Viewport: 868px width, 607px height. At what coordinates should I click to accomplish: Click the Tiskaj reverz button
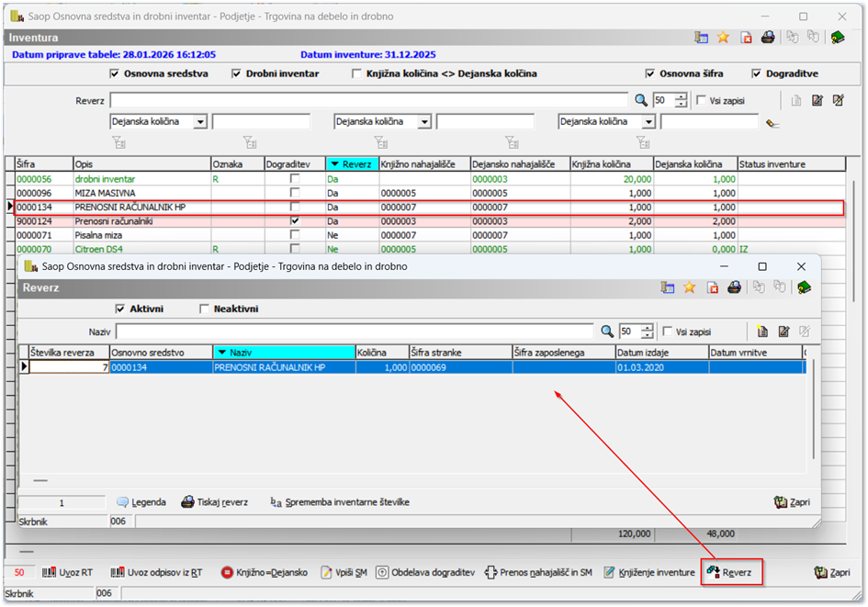[x=215, y=502]
